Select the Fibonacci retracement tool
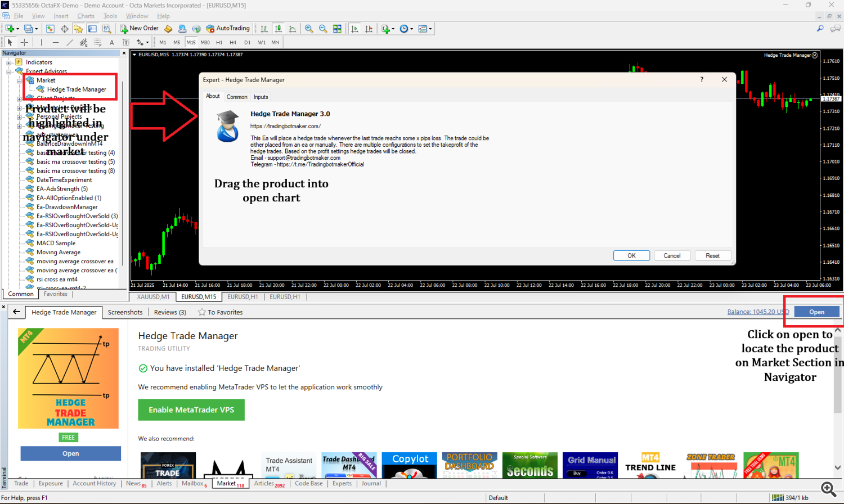The image size is (844, 504). (x=97, y=42)
